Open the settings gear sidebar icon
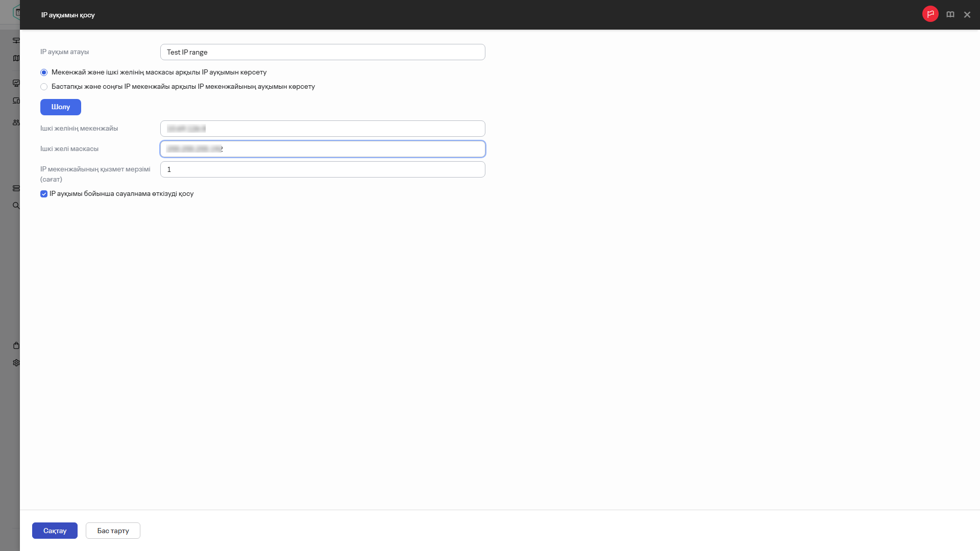The width and height of the screenshot is (980, 551). pos(16,363)
